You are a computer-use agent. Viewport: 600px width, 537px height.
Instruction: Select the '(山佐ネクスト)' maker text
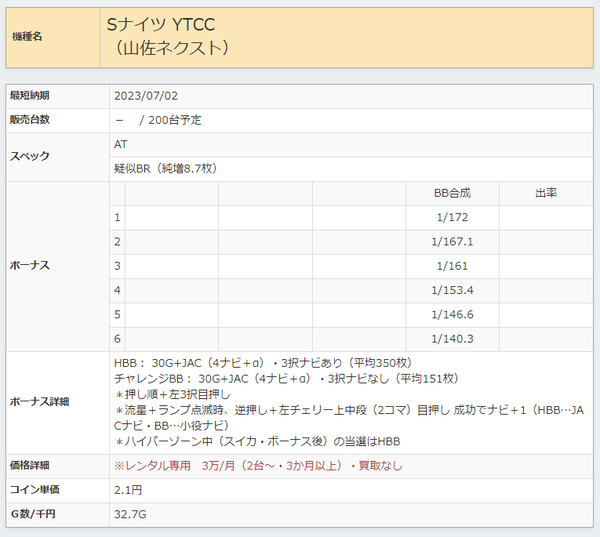click(171, 48)
